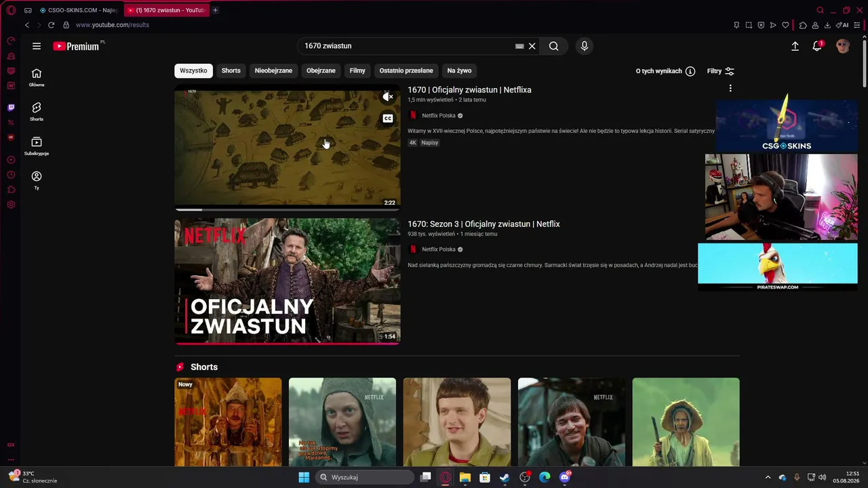Click the Wyszukaj taskbar search box
This screenshot has height=488, width=868.
point(365,477)
